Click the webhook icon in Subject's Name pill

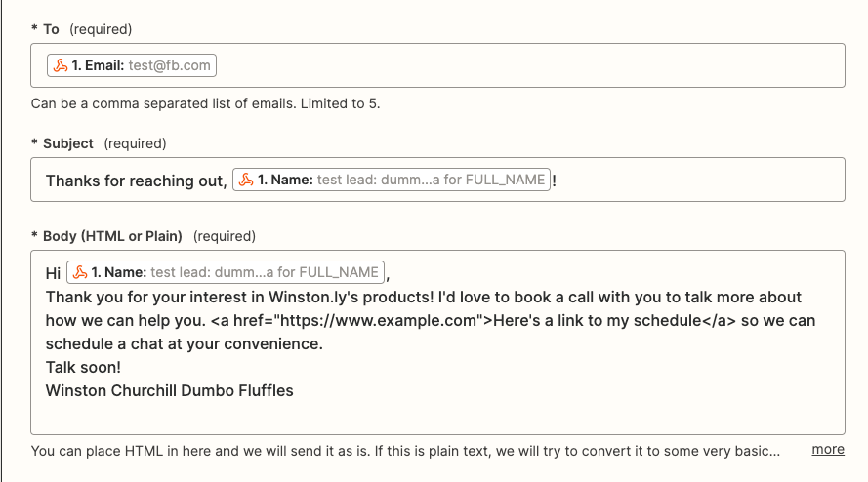point(246,180)
